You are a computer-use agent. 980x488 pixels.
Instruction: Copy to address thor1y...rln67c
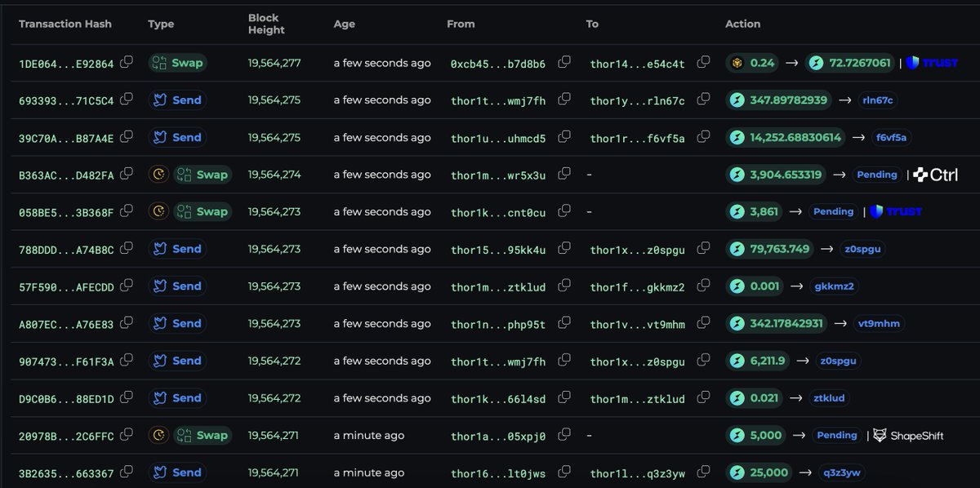coord(703,100)
